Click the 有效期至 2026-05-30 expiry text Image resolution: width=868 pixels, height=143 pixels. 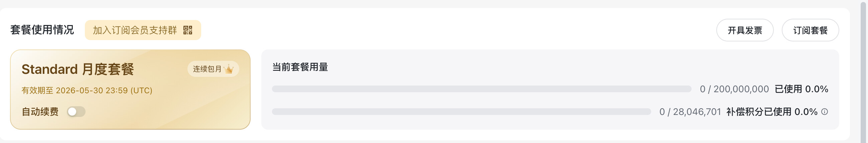87,91
